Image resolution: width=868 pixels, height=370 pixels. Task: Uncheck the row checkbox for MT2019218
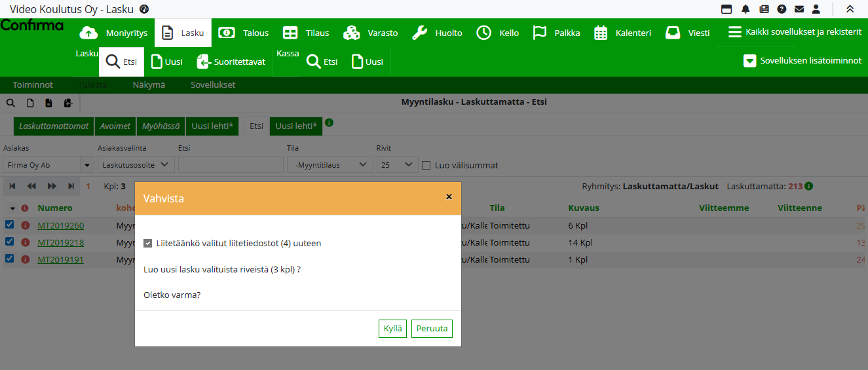tap(10, 242)
